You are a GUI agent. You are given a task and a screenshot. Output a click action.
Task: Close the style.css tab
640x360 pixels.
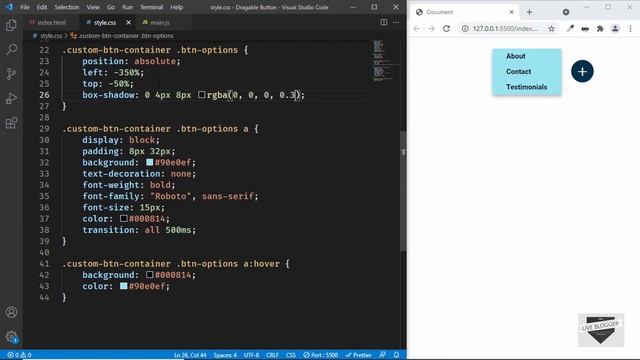click(129, 22)
